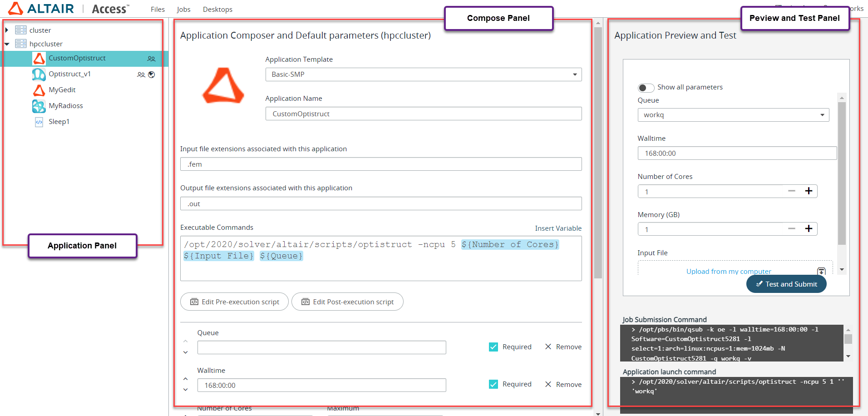
Task: Uncheck Required for Walltime parameter
Action: (493, 385)
